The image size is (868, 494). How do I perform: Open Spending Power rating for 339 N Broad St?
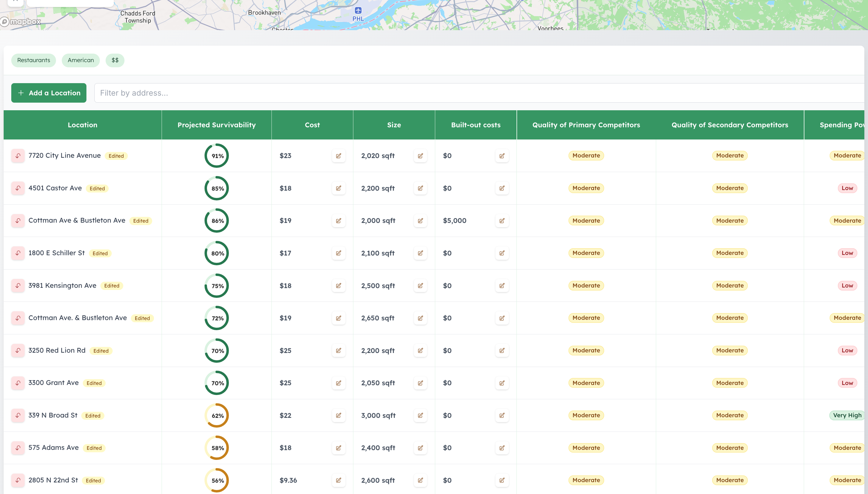point(847,415)
